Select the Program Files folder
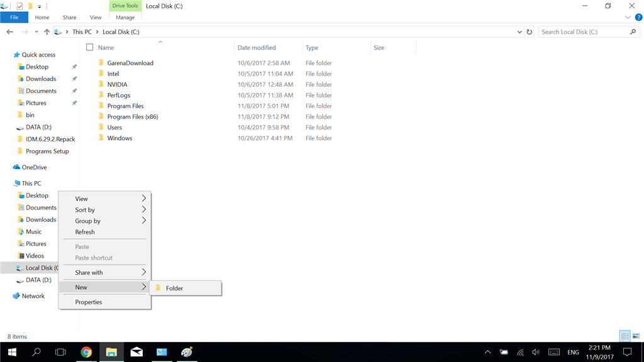This screenshot has height=362, width=644. tap(125, 106)
